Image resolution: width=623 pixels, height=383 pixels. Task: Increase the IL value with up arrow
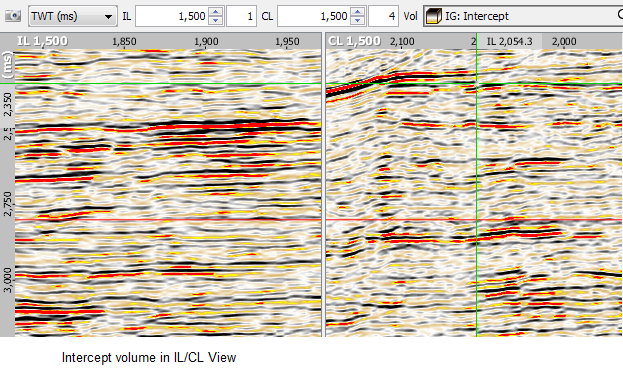216,12
